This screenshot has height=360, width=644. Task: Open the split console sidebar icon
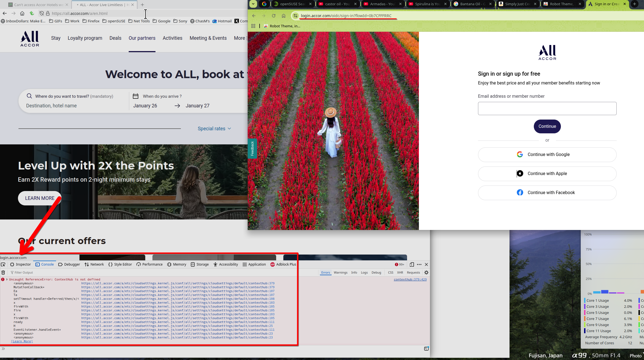(426, 349)
